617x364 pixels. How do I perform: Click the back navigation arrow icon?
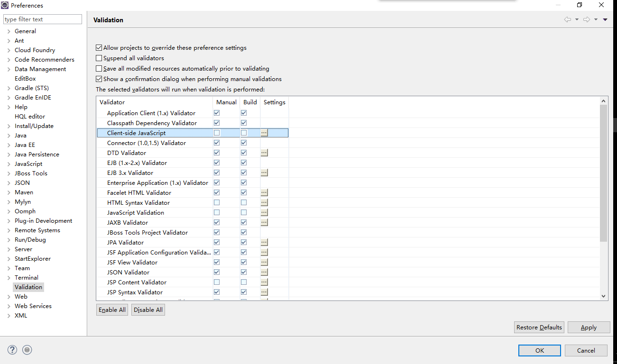tap(567, 19)
